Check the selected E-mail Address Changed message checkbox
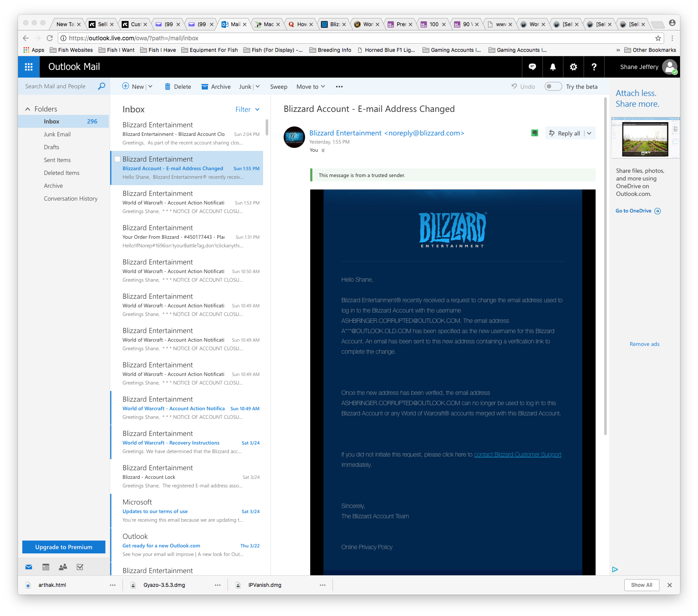The height and width of the screenshot is (616, 698). point(117,159)
